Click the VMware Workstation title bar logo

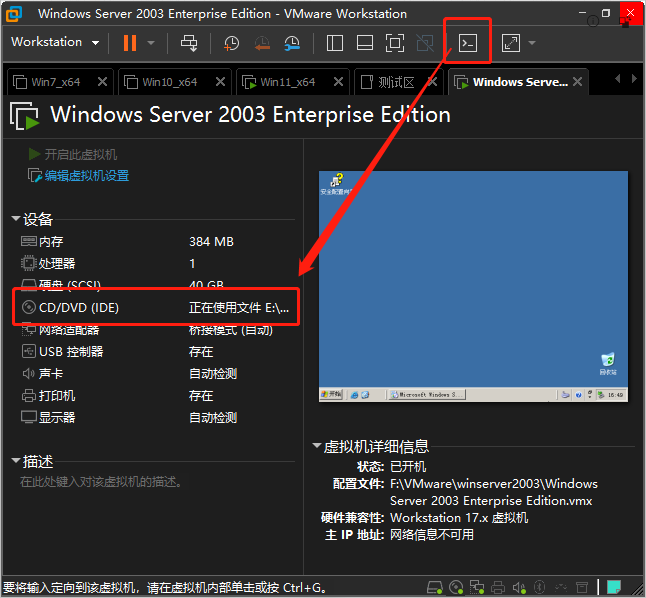pos(14,14)
